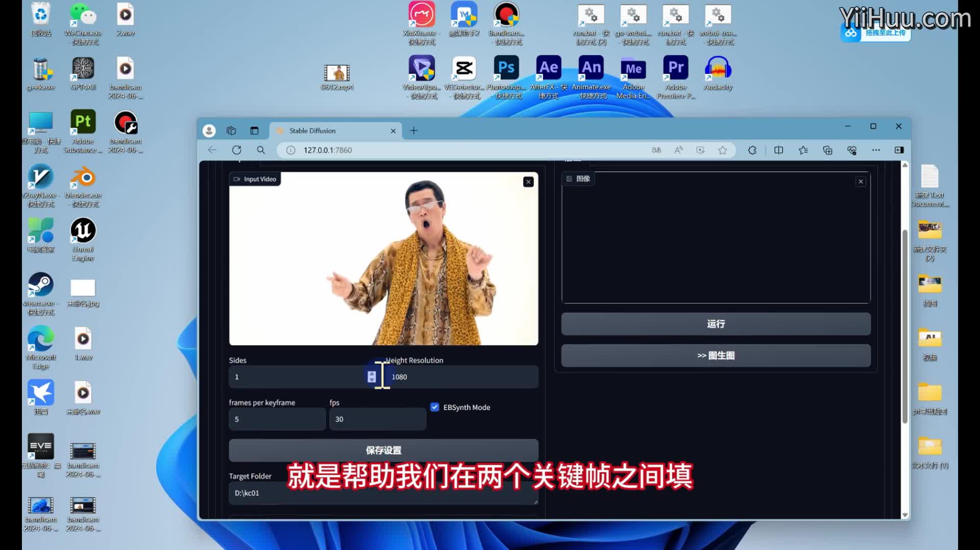The width and height of the screenshot is (980, 550).
Task: Launch VideoAIpo shortcut icon
Action: 422,77
